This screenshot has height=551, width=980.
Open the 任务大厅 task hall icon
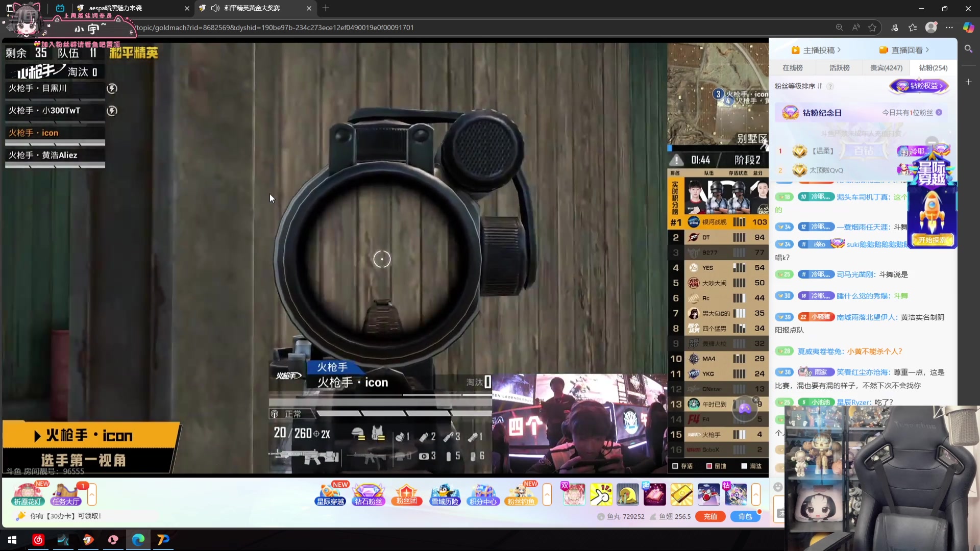pyautogui.click(x=65, y=494)
